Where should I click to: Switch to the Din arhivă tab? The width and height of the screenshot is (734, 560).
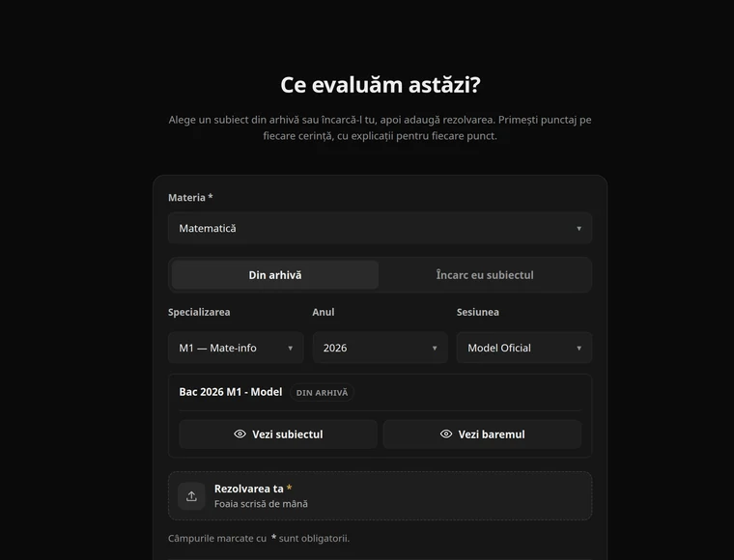[x=275, y=275]
